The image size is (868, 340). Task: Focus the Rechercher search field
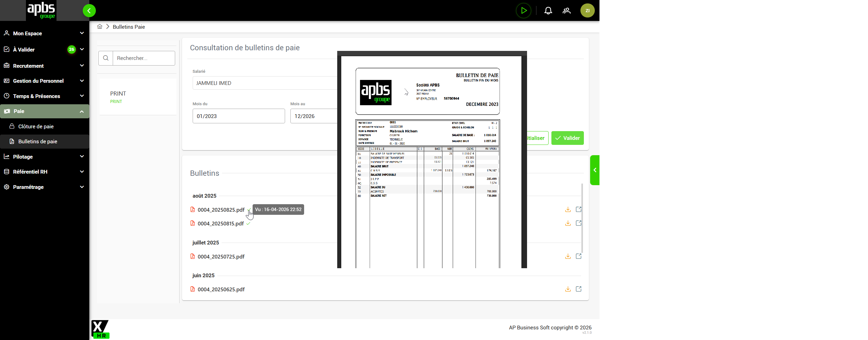[144, 58]
